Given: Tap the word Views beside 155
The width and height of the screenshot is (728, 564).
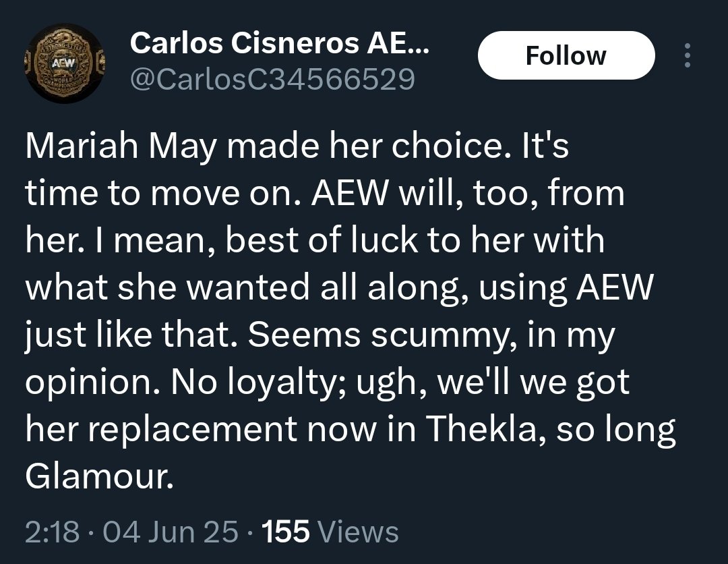Looking at the screenshot, I should pos(357,532).
